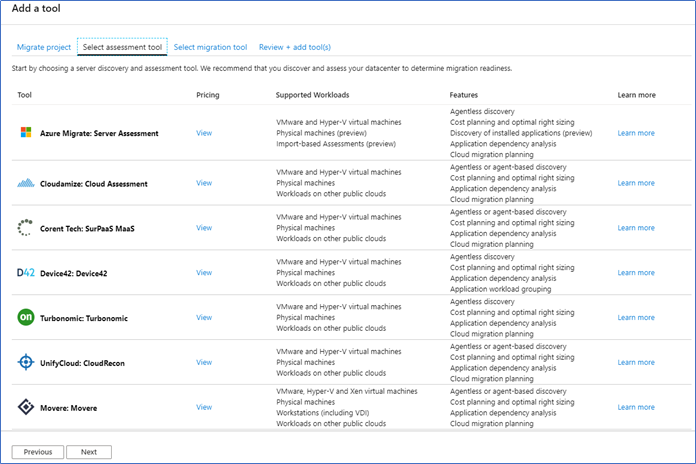Click the Learn more column header

pyautogui.click(x=637, y=95)
